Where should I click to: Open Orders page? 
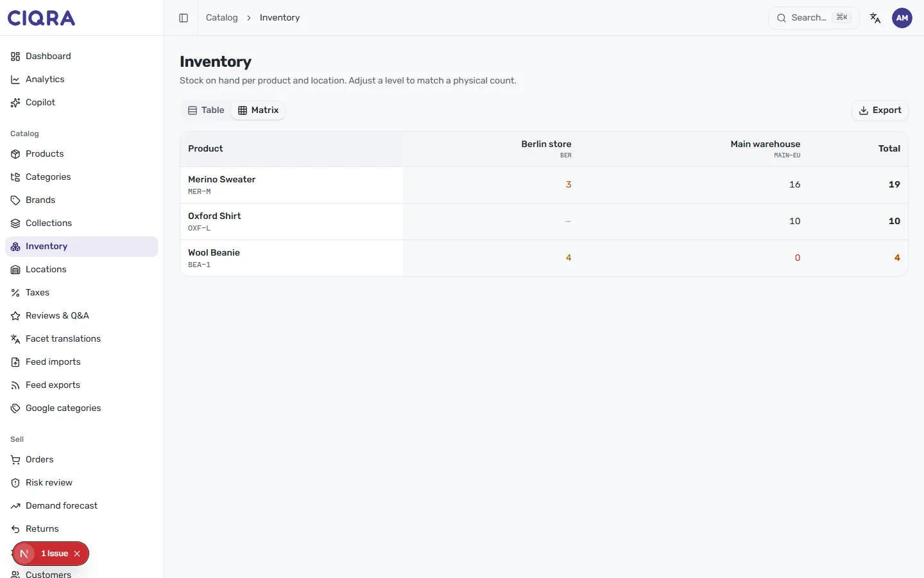pos(81,460)
